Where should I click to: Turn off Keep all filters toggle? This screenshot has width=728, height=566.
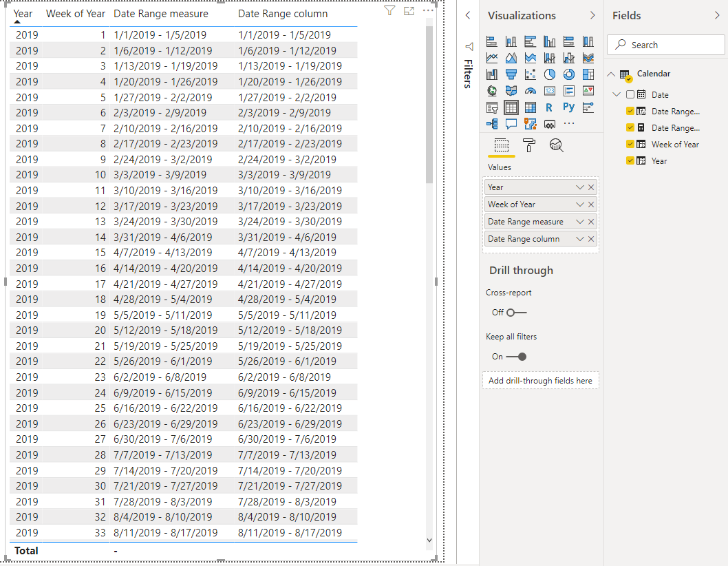point(516,357)
